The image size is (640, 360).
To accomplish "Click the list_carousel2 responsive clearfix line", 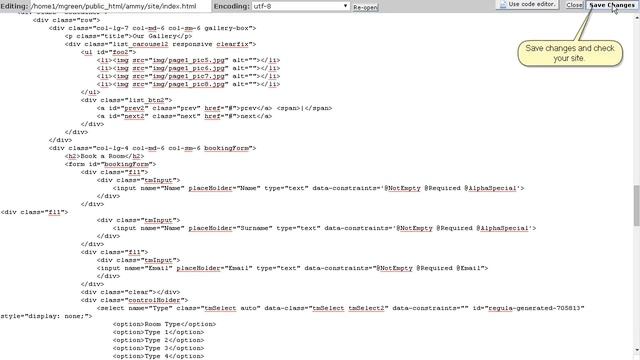I will (x=160, y=44).
